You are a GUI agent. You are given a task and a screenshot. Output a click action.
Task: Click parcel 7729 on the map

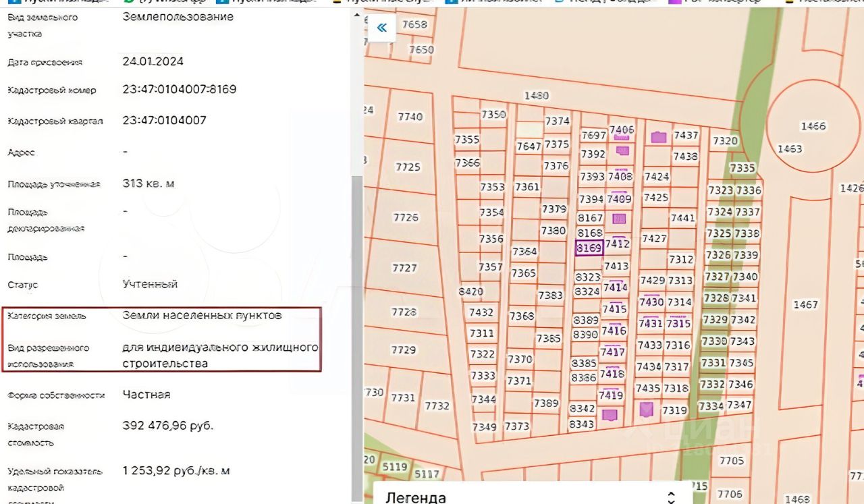pyautogui.click(x=404, y=349)
